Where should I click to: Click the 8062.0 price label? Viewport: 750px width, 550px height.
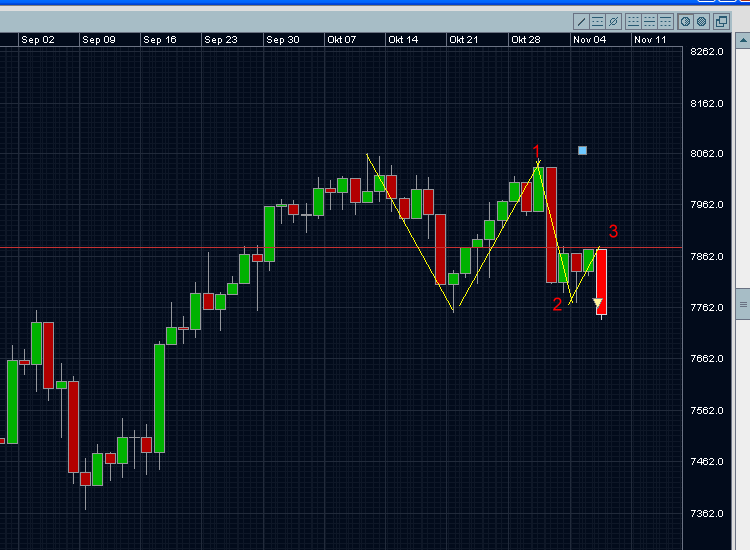(706, 154)
